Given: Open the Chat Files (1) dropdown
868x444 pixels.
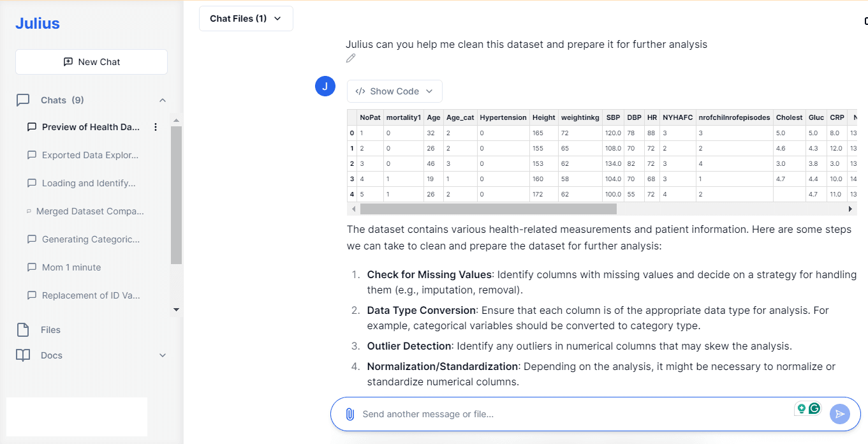Looking at the screenshot, I should click(x=246, y=18).
